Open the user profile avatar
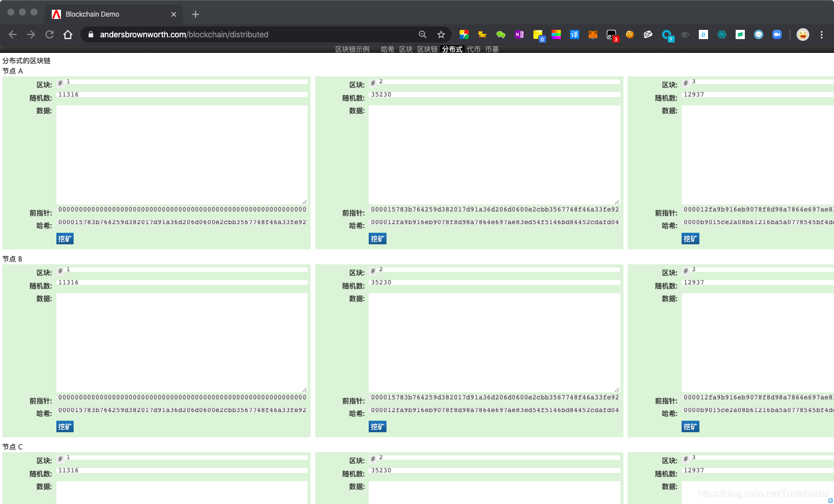Viewport: 834px width, 504px height. coord(803,34)
